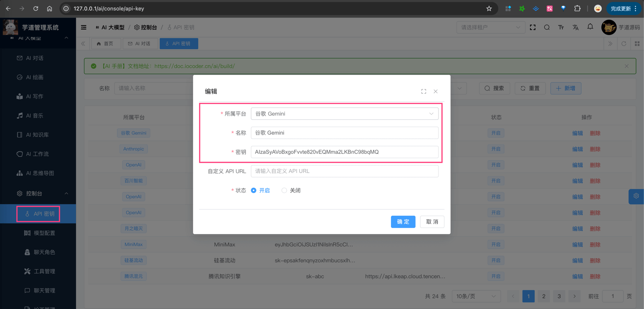Open the tenant selection dropdown
This screenshot has height=309, width=644.
(x=490, y=27)
